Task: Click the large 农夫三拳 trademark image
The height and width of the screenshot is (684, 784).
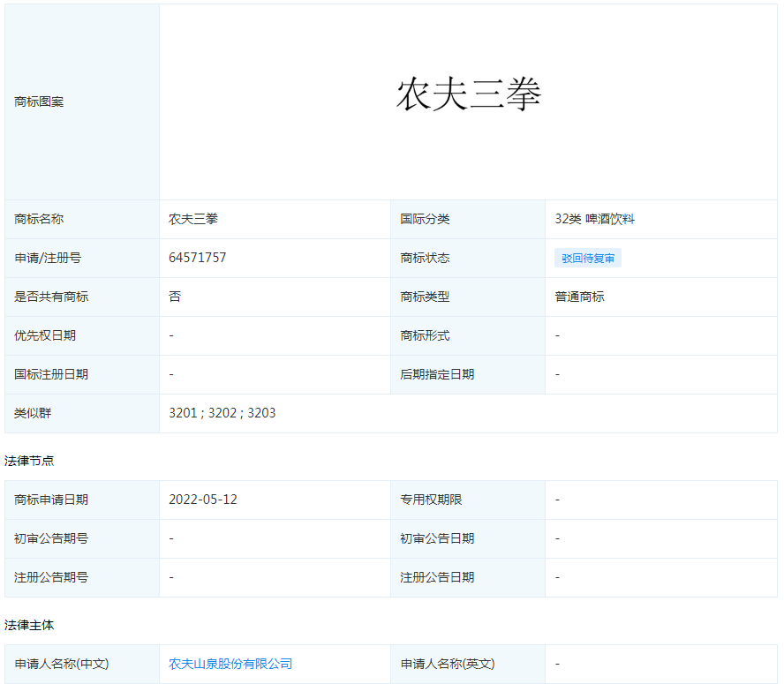Action: pyautogui.click(x=468, y=95)
